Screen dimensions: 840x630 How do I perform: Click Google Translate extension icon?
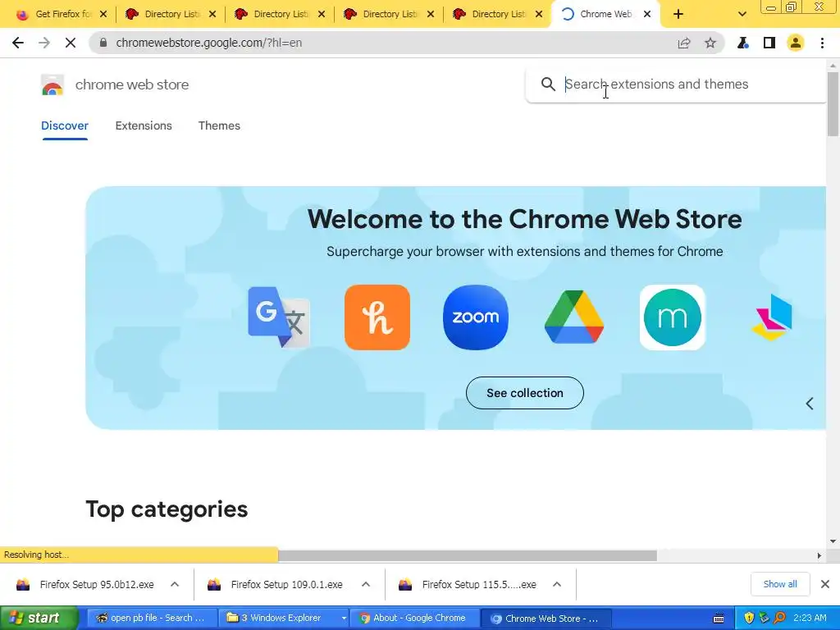279,317
